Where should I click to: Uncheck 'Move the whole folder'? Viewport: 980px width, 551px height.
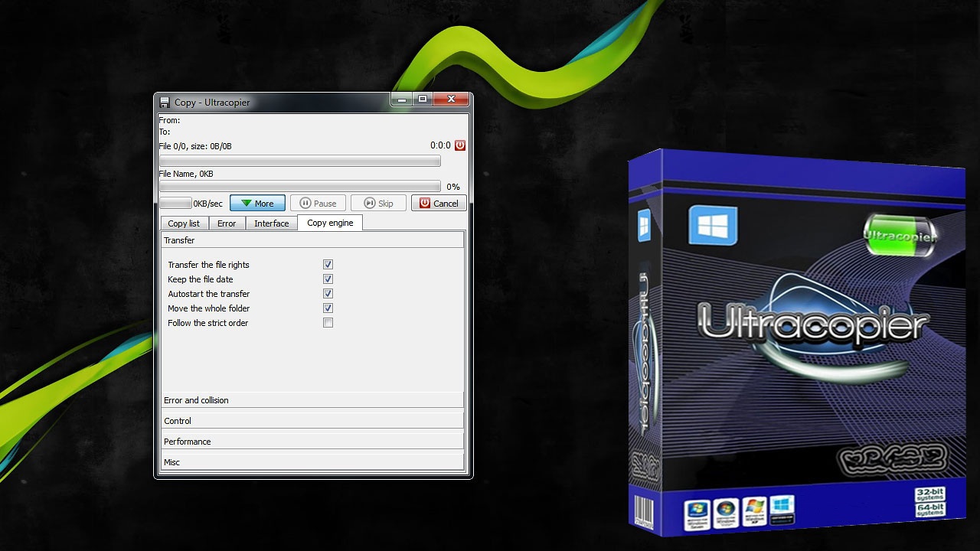point(328,308)
